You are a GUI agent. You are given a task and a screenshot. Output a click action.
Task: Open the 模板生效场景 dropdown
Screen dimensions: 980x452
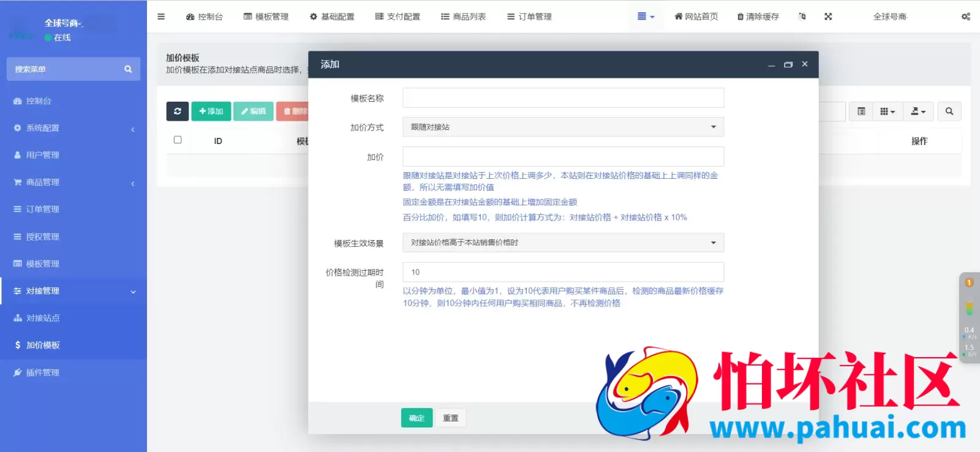[563, 243]
